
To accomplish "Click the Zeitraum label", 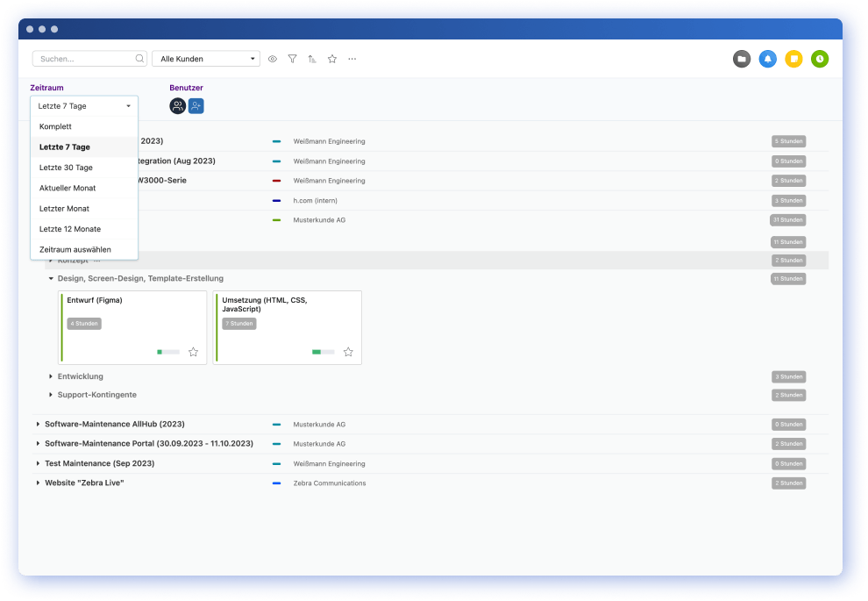I will click(x=46, y=88).
